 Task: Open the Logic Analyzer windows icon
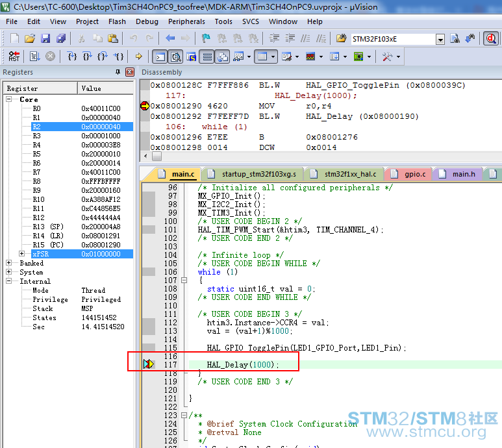click(310, 57)
